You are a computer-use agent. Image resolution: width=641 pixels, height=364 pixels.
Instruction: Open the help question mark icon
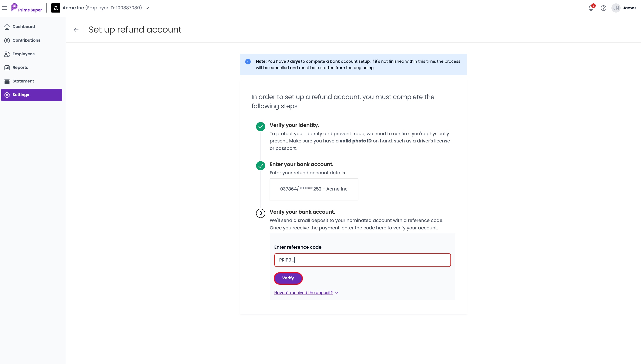(604, 8)
